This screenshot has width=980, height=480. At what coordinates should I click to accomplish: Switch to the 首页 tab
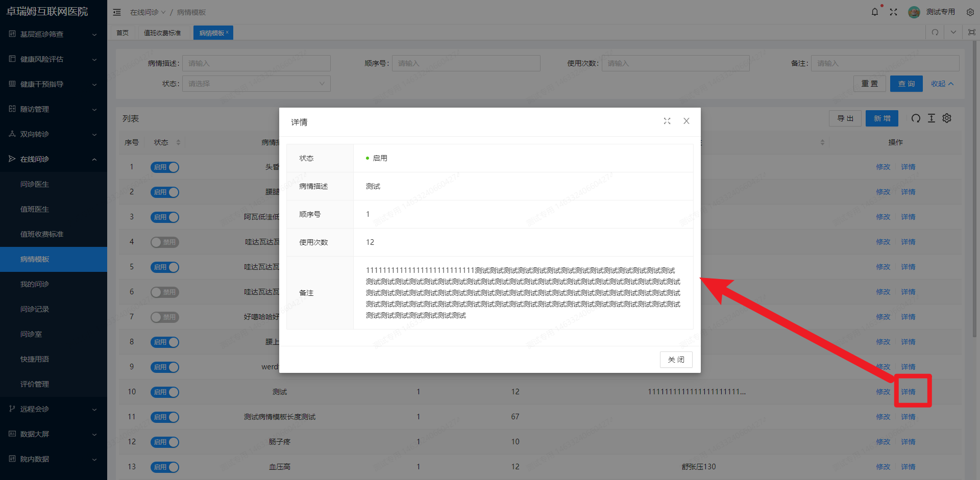click(x=122, y=32)
